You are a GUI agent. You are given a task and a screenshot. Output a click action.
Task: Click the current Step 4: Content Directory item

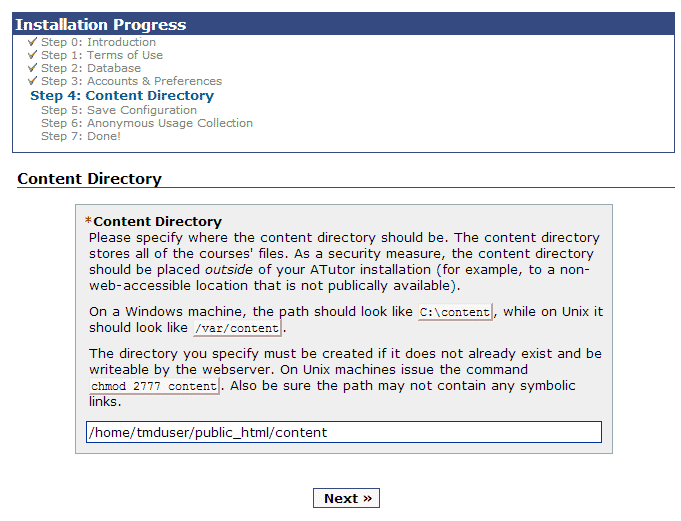pos(122,96)
